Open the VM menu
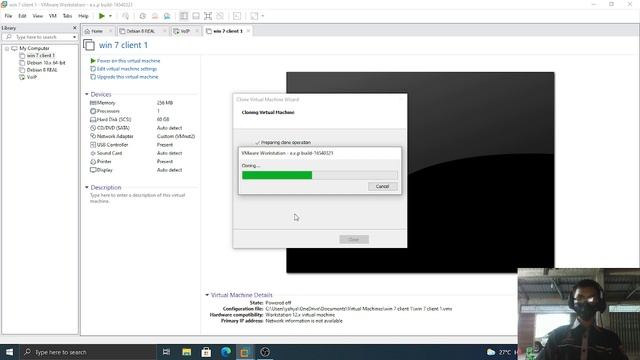This screenshot has height=360, width=640. point(53,16)
